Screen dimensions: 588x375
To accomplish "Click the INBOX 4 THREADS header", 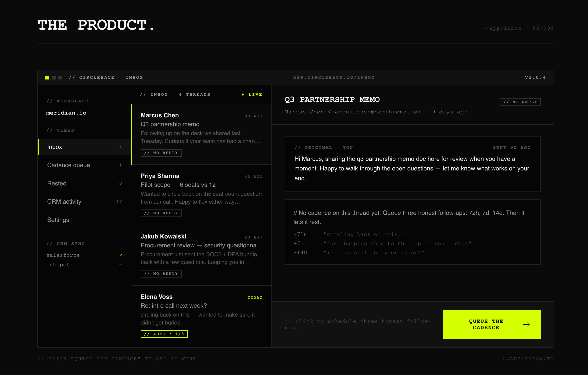I will coord(175,94).
